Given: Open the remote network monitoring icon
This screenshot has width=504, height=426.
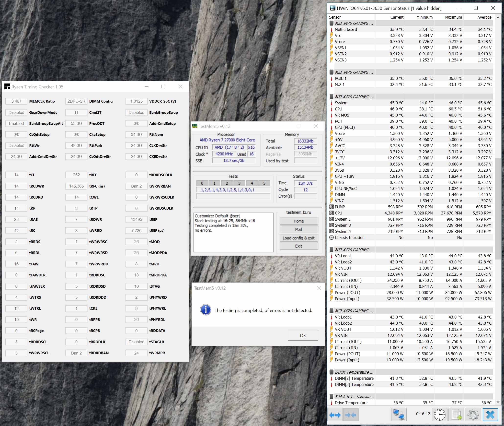Looking at the screenshot, I should click(399, 415).
